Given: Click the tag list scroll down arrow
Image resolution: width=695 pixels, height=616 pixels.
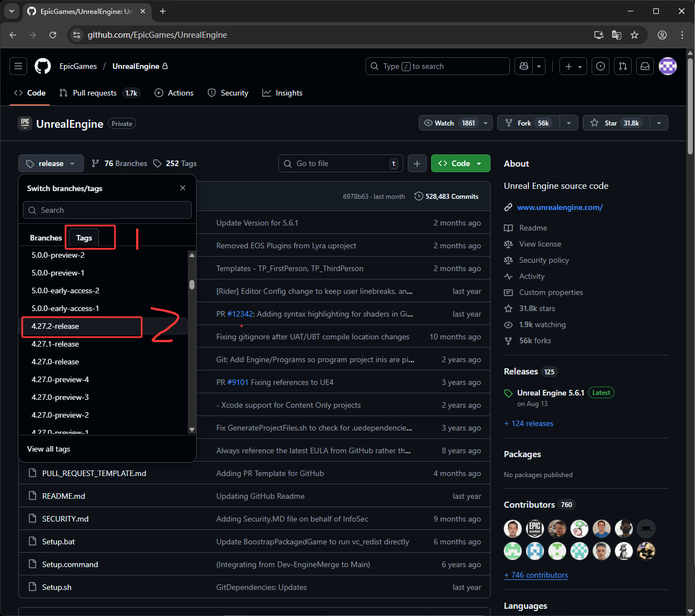Looking at the screenshot, I should pyautogui.click(x=192, y=429).
